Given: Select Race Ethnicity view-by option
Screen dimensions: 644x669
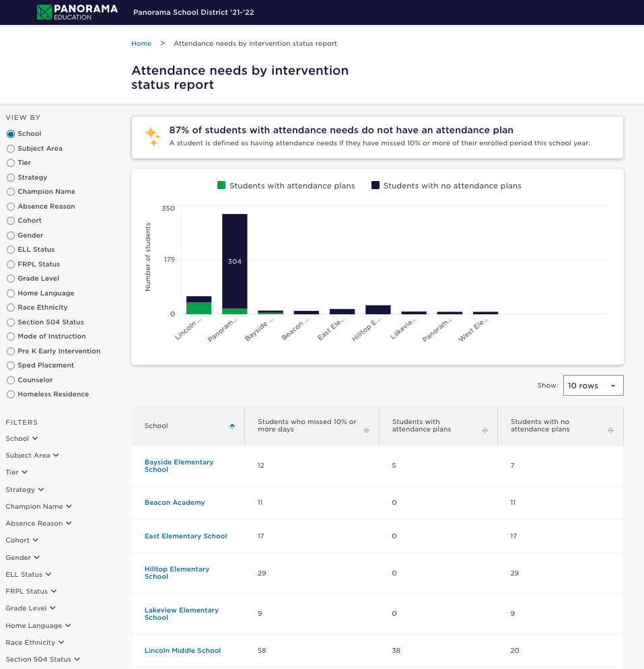Looking at the screenshot, I should tap(11, 308).
